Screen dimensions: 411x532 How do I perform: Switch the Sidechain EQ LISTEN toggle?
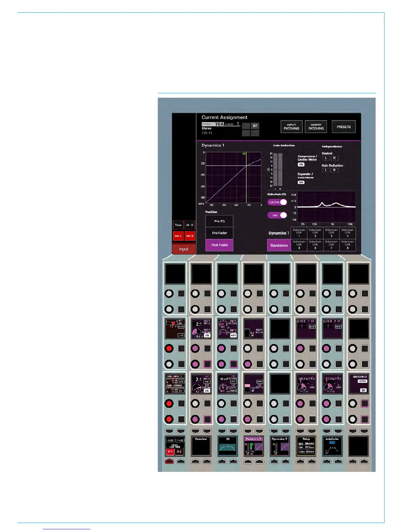coord(277,202)
